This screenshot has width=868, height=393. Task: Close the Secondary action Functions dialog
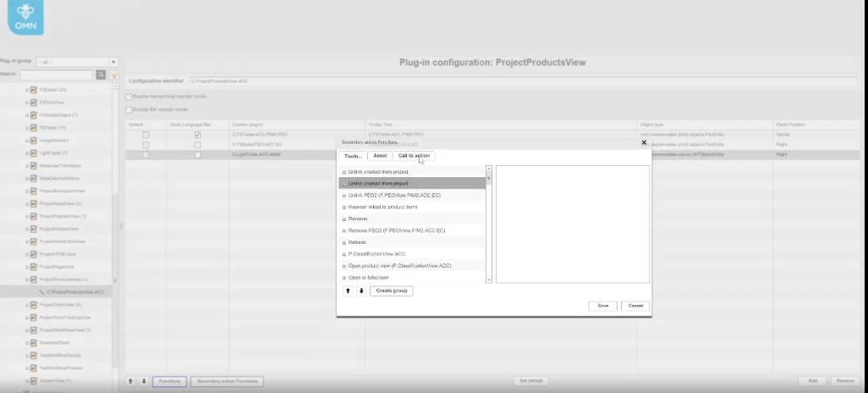pos(644,142)
